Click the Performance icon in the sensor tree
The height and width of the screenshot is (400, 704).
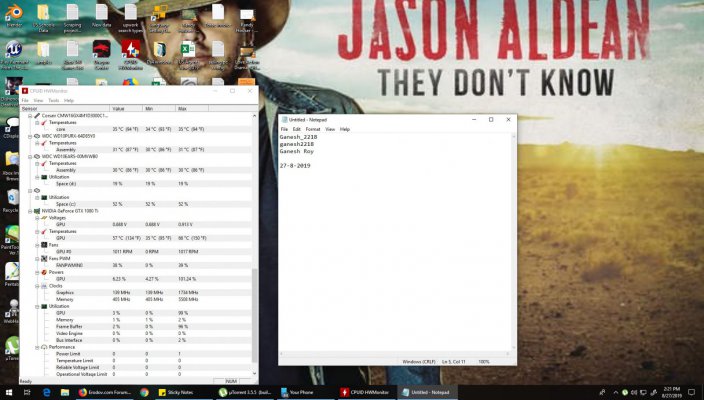point(44,347)
